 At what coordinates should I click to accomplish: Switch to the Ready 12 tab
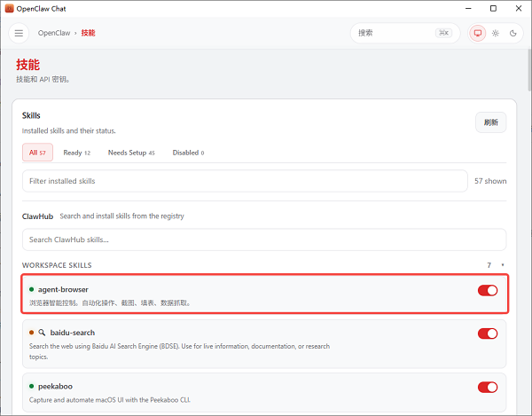click(x=77, y=153)
